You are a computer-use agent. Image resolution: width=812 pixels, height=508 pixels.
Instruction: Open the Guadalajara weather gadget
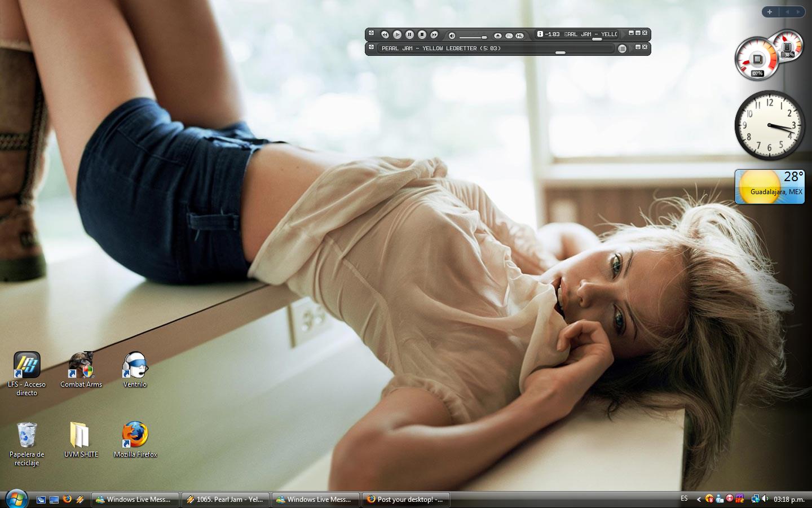coord(770,186)
